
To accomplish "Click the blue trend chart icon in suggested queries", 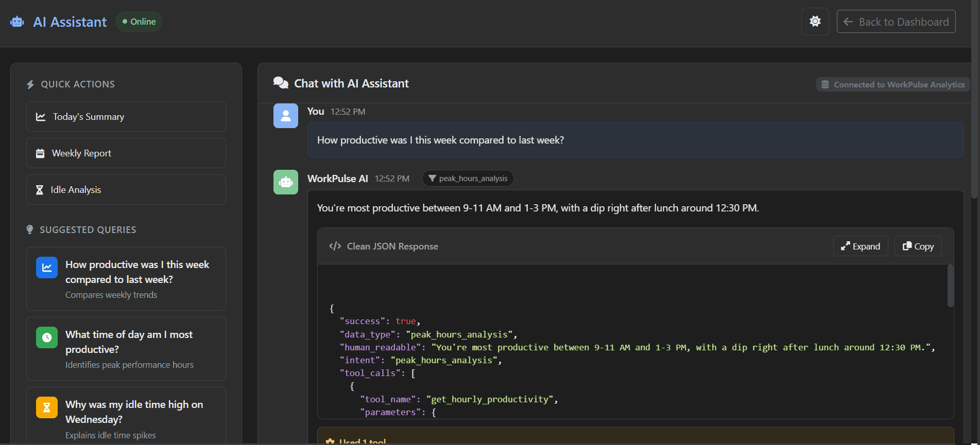I will pos(47,268).
